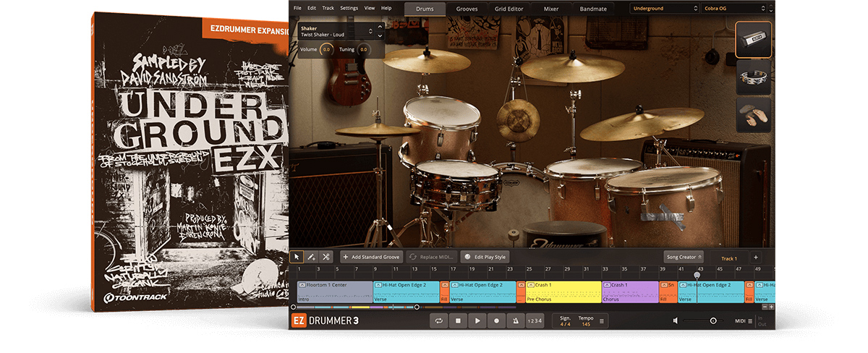Viewport: 868px width, 353px height.
Task: Switch to the Mixer tab
Action: coord(551,9)
